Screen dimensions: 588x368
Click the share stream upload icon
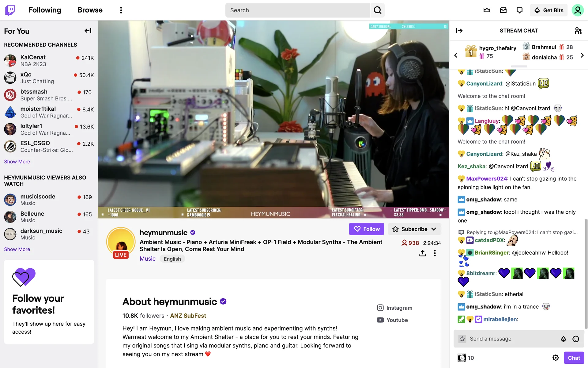coord(423,253)
